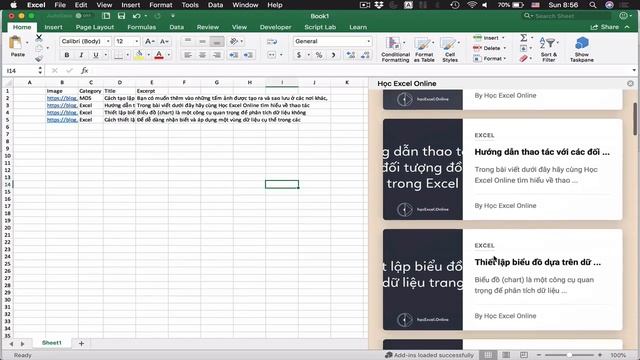Toggle Italic formatting

coord(81,55)
